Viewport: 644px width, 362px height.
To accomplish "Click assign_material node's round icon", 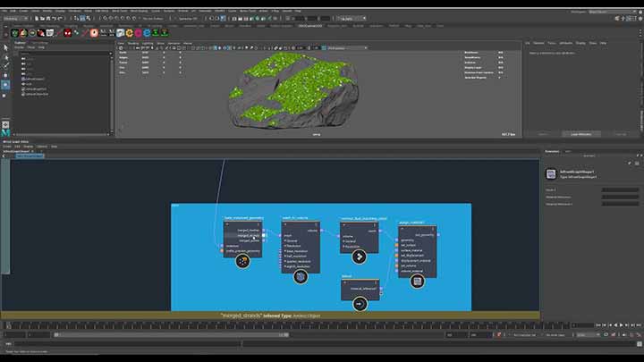I will tap(418, 282).
